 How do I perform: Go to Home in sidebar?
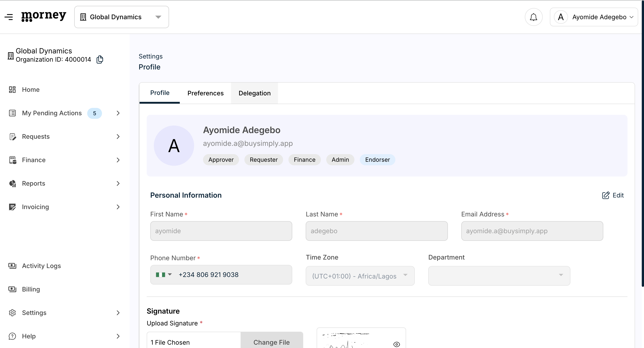[x=31, y=90]
